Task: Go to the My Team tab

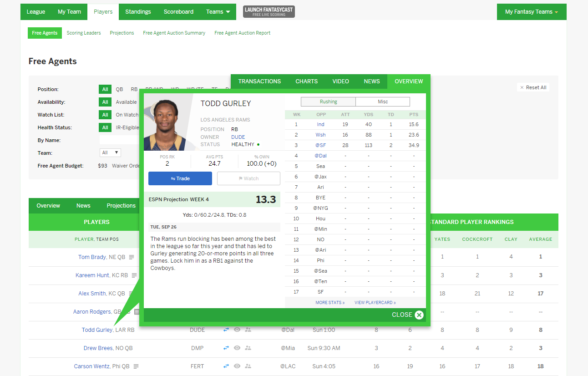Action: pyautogui.click(x=69, y=12)
